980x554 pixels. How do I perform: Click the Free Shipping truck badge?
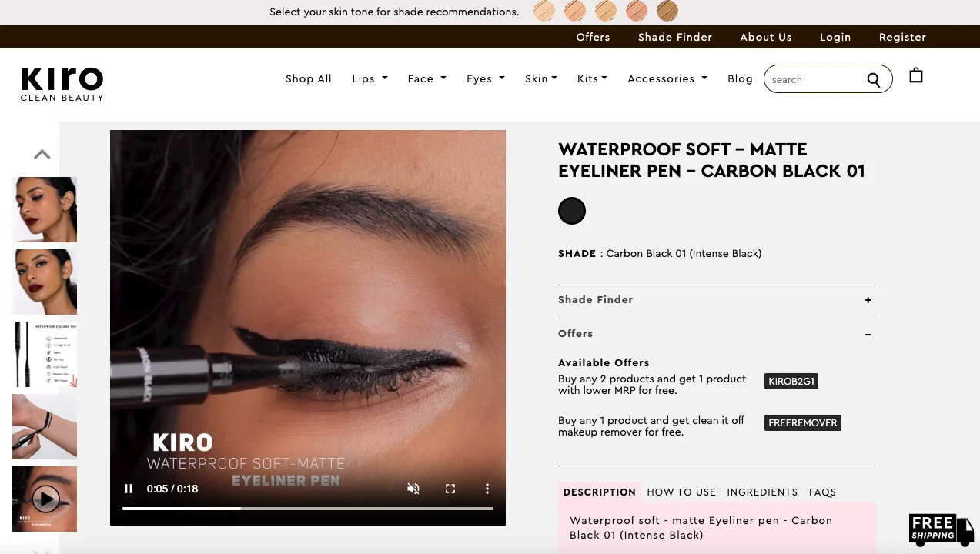[x=941, y=529]
